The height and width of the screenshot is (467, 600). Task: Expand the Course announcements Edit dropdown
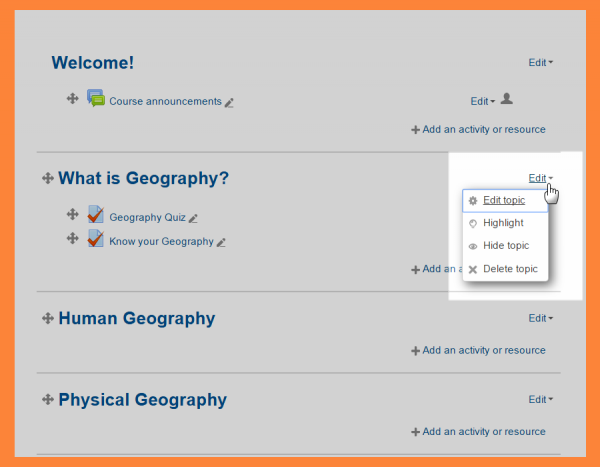482,101
